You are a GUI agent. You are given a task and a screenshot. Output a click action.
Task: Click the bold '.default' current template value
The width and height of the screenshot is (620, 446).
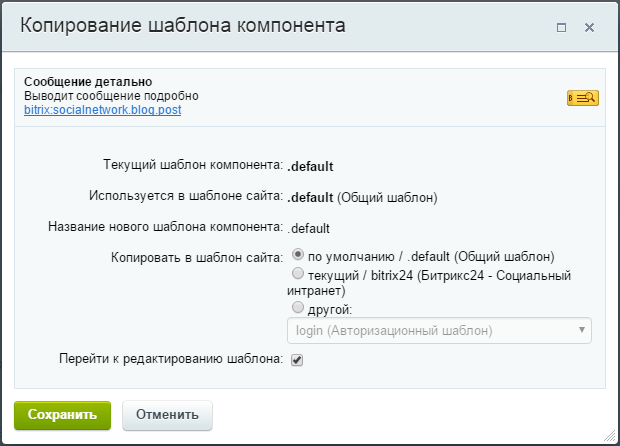(310, 166)
